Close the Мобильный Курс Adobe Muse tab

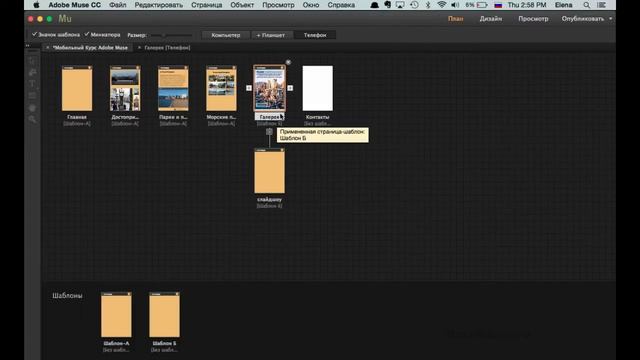click(x=48, y=48)
